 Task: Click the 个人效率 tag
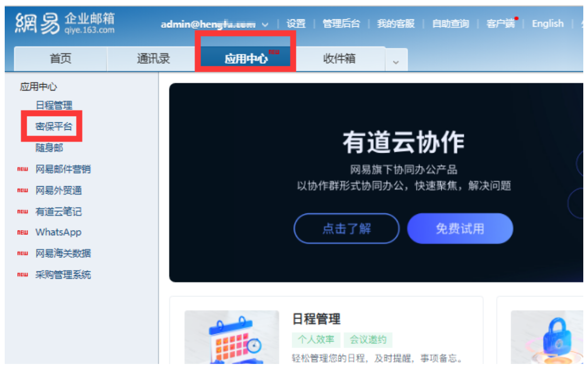pos(316,339)
